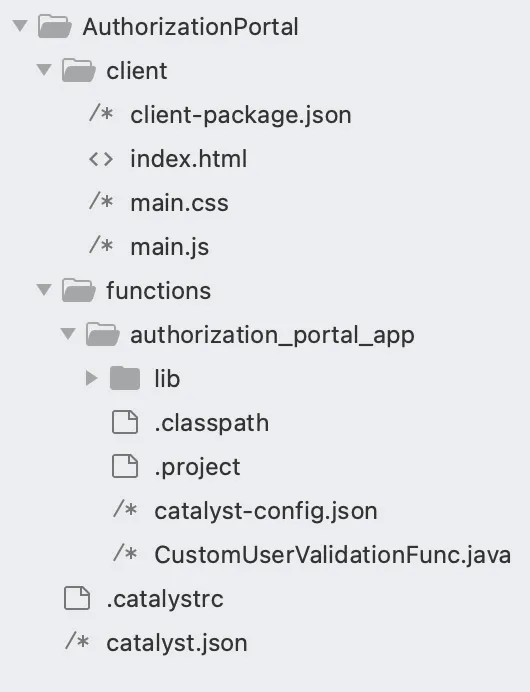Expand the lib folder arrow
530x692 pixels.
point(91,378)
